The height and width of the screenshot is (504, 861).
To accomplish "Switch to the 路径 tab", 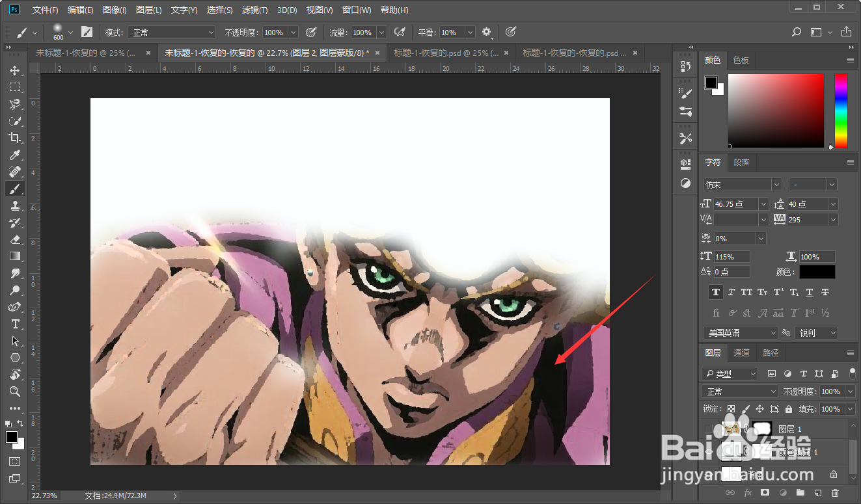I will click(x=771, y=352).
